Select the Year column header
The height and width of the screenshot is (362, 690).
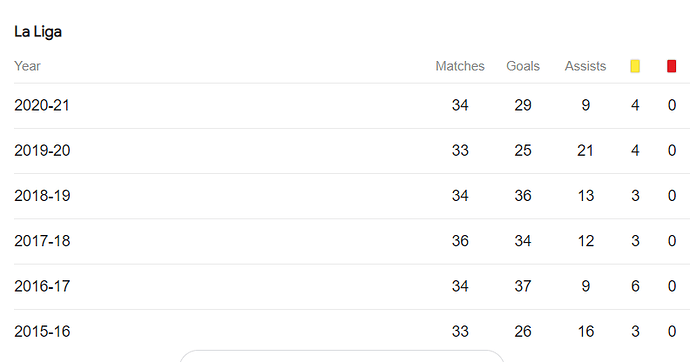tap(27, 66)
